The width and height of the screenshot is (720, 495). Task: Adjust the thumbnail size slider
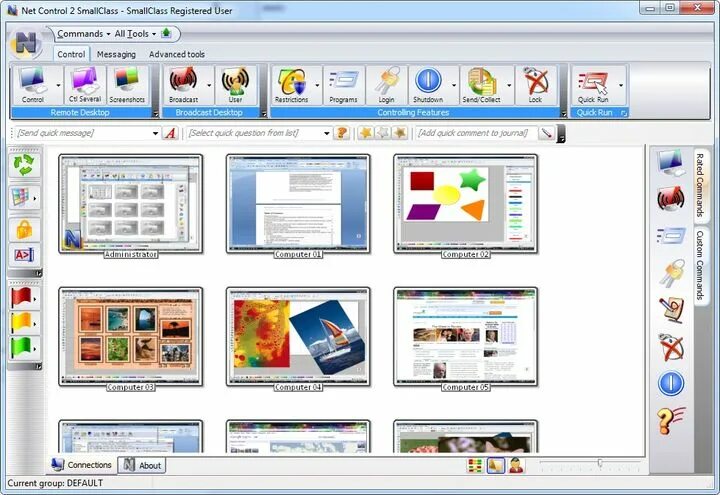coord(600,463)
